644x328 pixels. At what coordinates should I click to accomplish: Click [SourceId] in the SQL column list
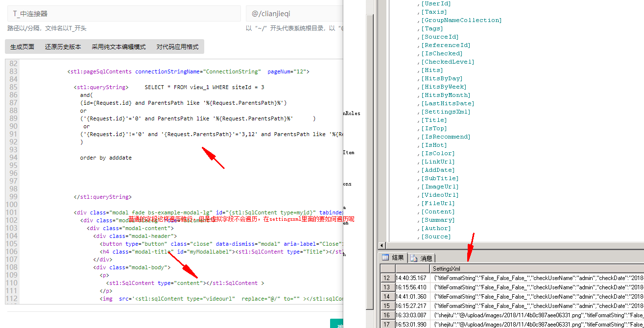click(440, 37)
